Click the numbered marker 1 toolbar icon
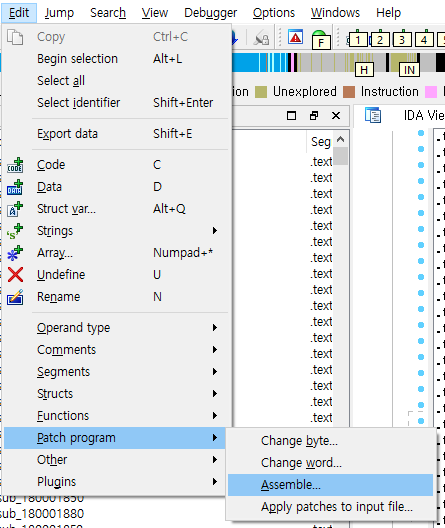The image size is (445, 528). point(357,39)
